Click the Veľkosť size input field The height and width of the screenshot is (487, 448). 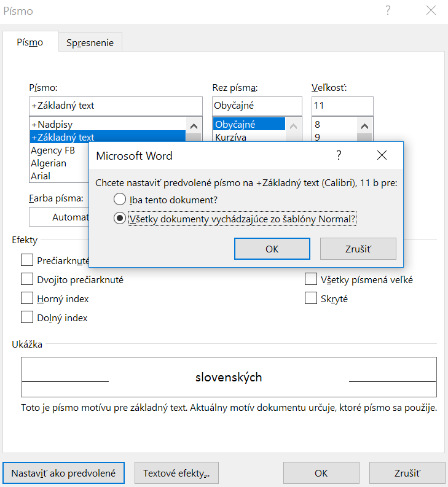[x=342, y=106]
